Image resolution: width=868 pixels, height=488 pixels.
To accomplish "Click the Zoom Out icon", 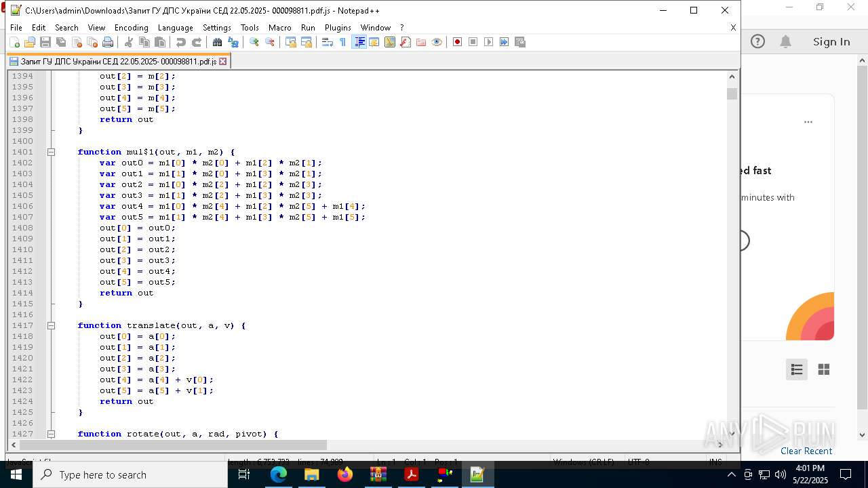I will (270, 42).
